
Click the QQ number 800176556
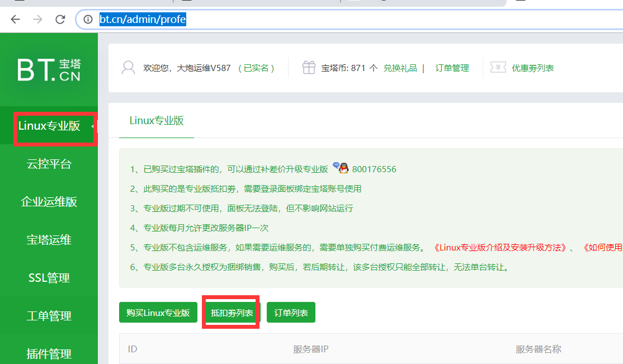[x=374, y=169]
